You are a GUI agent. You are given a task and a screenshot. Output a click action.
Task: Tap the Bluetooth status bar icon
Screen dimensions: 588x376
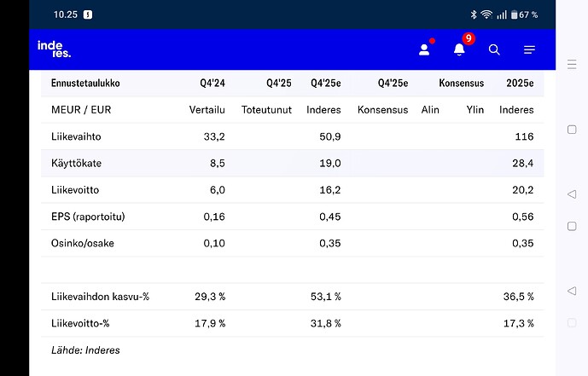(474, 14)
